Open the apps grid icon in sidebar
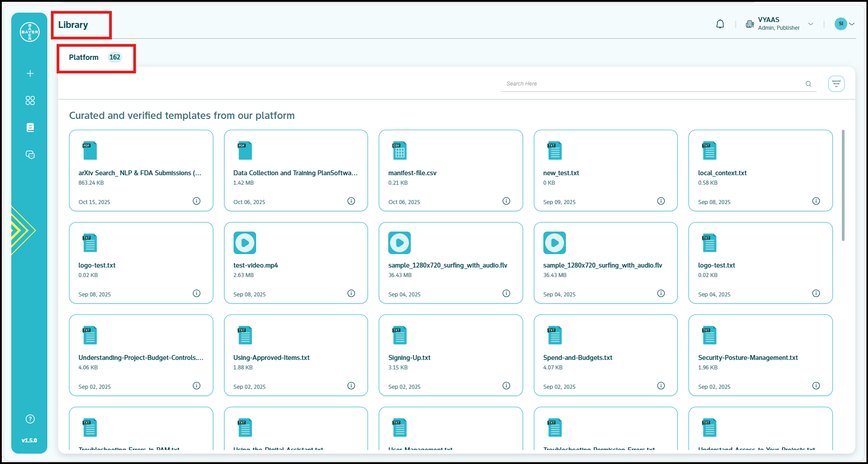The image size is (868, 464). point(30,100)
